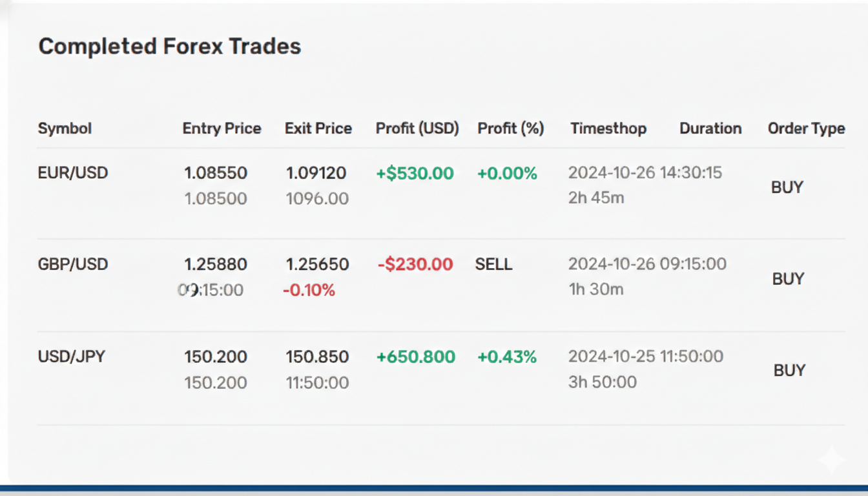Click the Duration column header
Screen dimensions: 868x496
(x=710, y=129)
